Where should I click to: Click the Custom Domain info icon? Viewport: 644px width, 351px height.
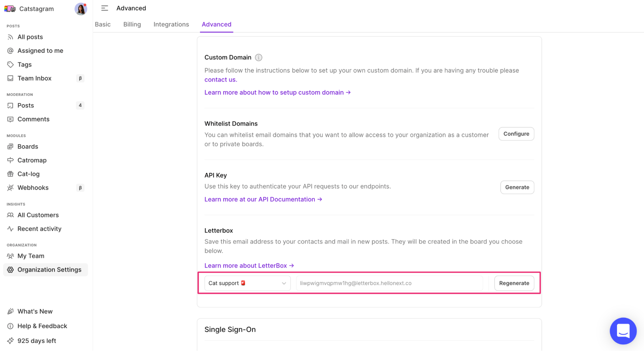coord(258,57)
